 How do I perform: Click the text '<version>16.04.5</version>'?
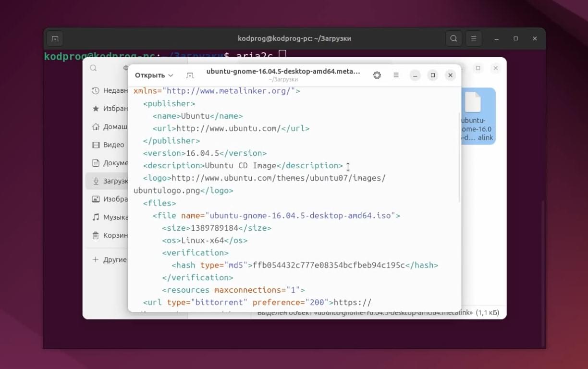pyautogui.click(x=205, y=153)
